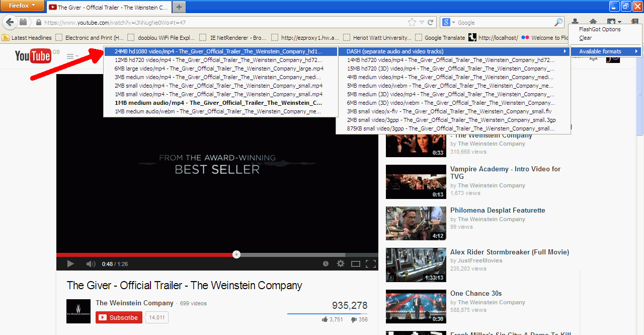
Task: Open the Philomena Desplat Featurette video link
Action: [x=498, y=210]
